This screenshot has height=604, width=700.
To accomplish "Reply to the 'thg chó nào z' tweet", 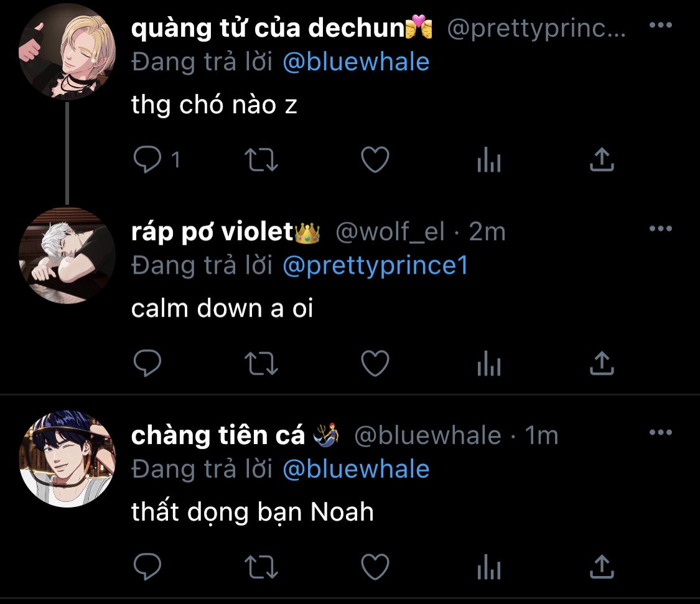I will pos(147,159).
